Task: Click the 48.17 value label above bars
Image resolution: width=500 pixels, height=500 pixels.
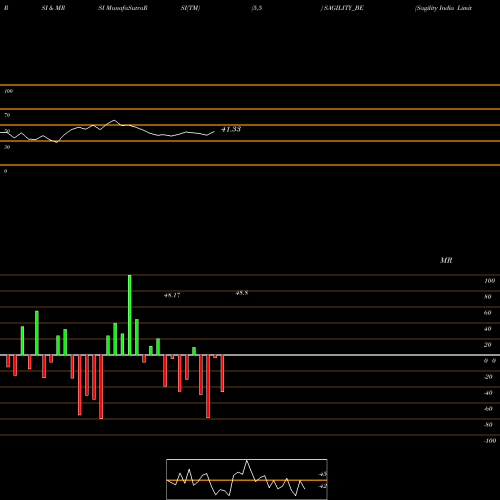Action: pos(172,295)
